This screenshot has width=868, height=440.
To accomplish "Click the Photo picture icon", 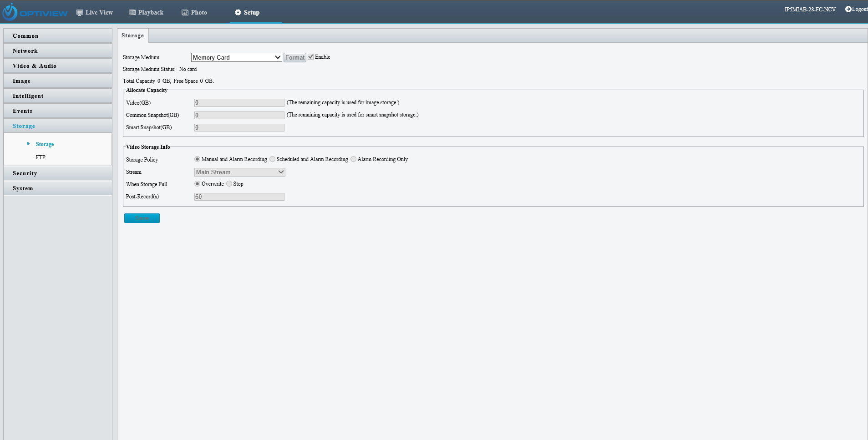I will click(185, 13).
